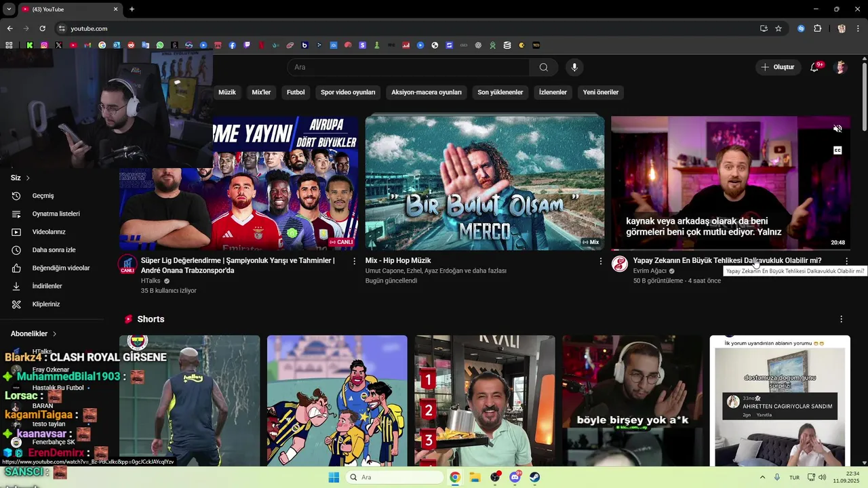This screenshot has width=868, height=488.
Task: Open the tab search dropdown arrow
Action: point(9,9)
